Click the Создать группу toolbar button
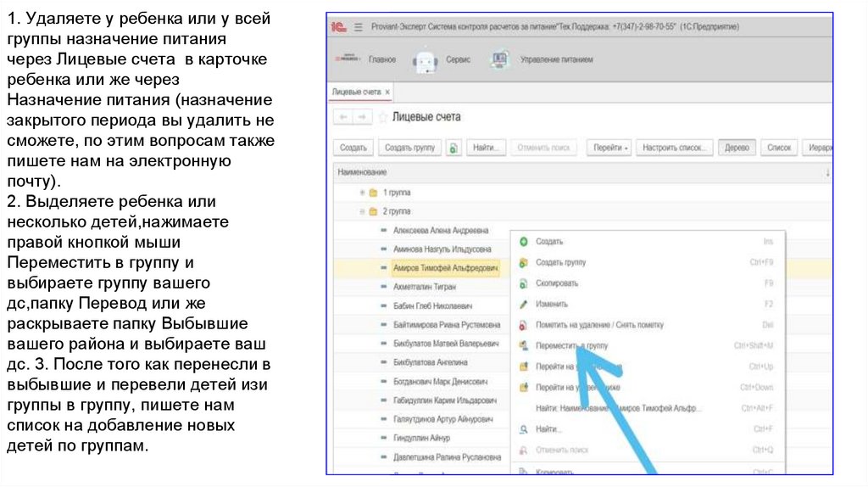The height and width of the screenshot is (487, 868). pyautogui.click(x=409, y=148)
